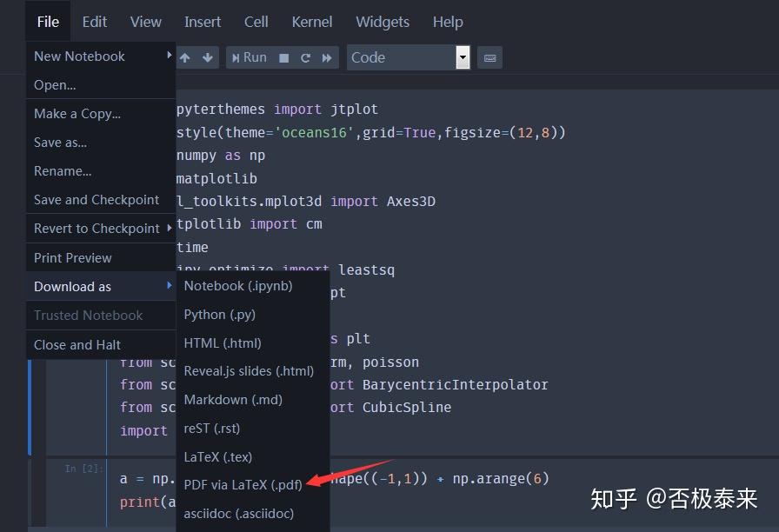Viewport: 779px width, 532px height.
Task: Click Save and Checkpoint
Action: (x=96, y=199)
